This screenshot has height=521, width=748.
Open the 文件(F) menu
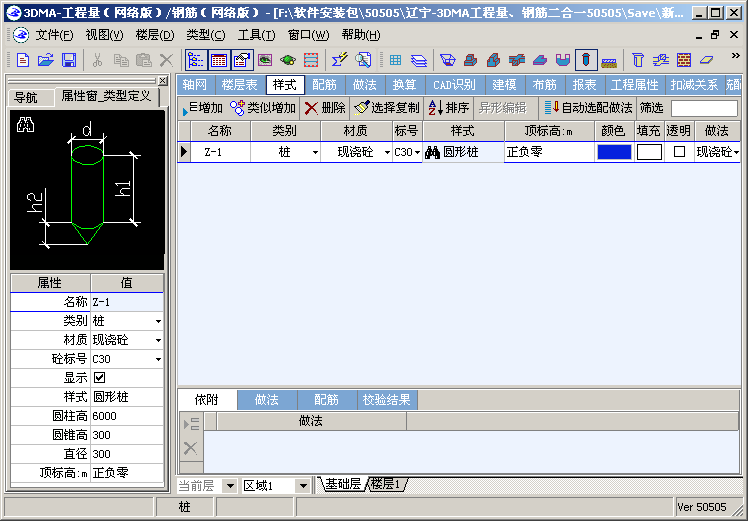click(x=54, y=35)
